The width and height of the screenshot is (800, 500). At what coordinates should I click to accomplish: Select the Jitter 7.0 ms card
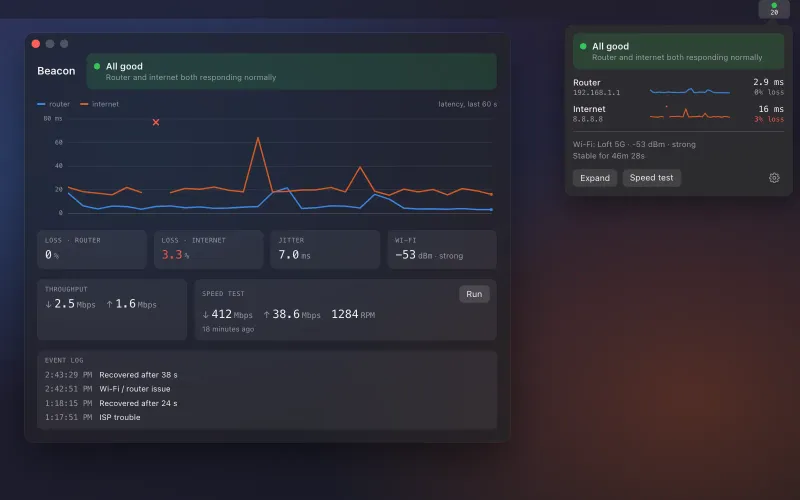(325, 249)
